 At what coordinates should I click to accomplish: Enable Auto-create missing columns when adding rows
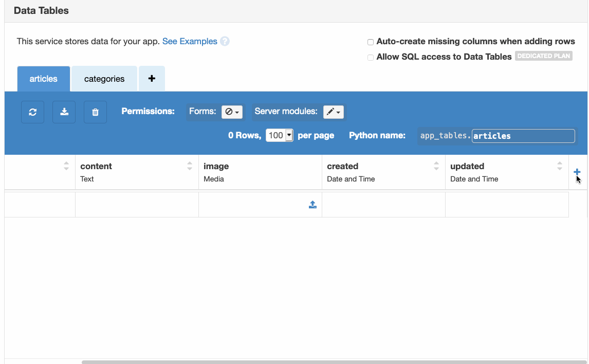pos(371,42)
